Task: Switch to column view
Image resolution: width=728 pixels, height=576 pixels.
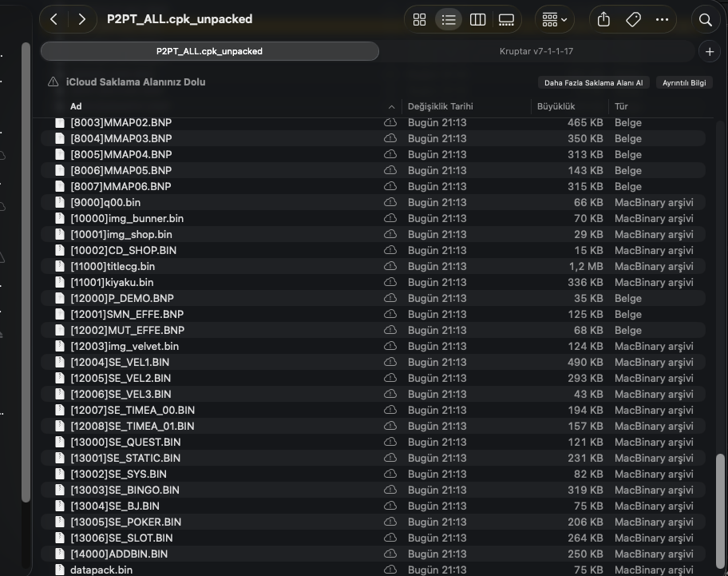Action: pos(477,19)
